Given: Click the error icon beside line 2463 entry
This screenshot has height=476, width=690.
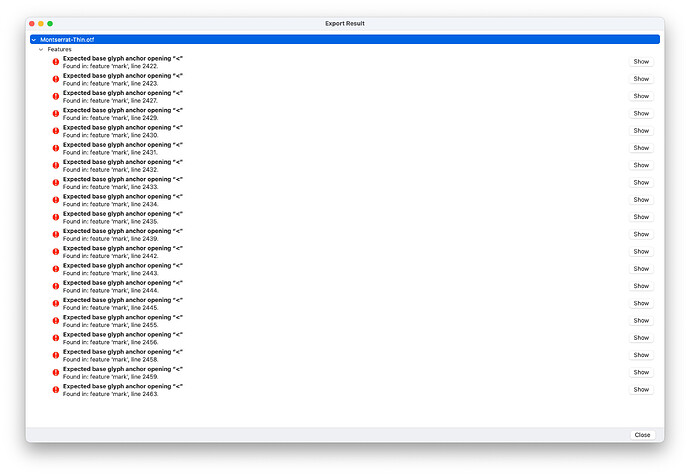Looking at the screenshot, I should [56, 390].
